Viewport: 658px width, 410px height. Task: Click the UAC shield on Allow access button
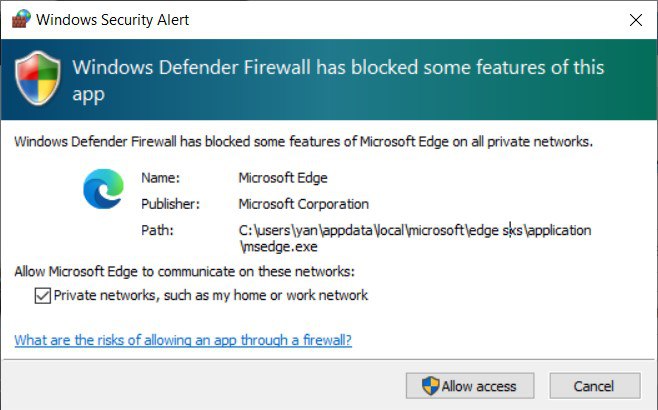[x=430, y=386]
